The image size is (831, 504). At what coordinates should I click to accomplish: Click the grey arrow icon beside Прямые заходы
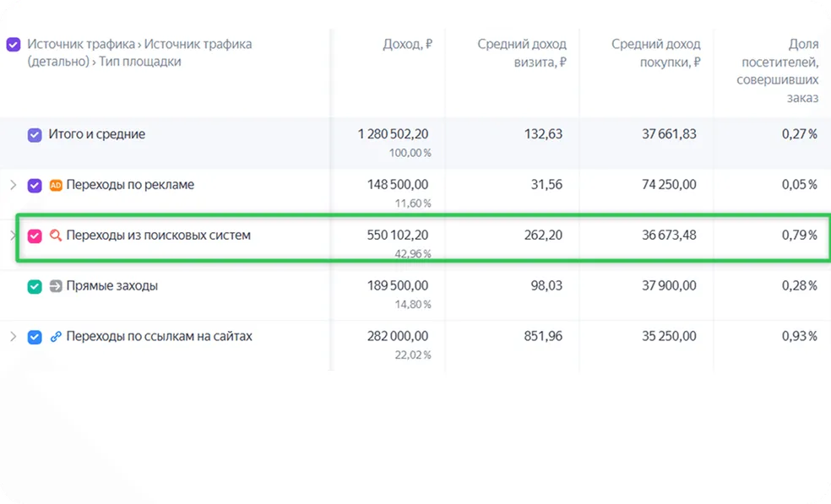tap(56, 286)
